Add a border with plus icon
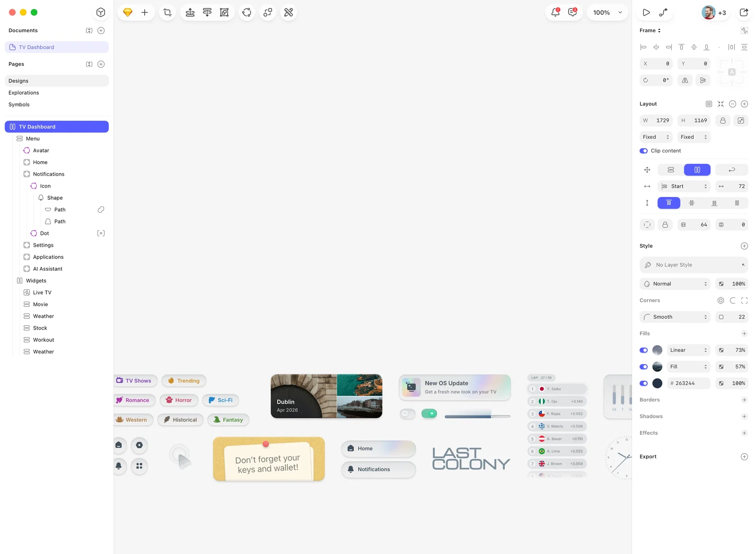Viewport: 756px width, 554px height. 744,400
